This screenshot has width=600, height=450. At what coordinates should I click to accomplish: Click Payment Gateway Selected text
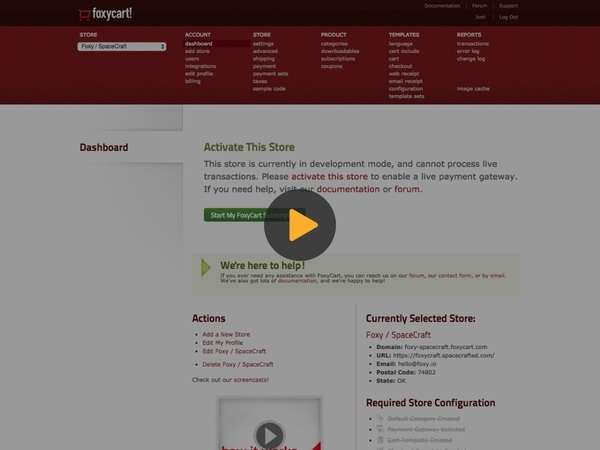tap(426, 430)
